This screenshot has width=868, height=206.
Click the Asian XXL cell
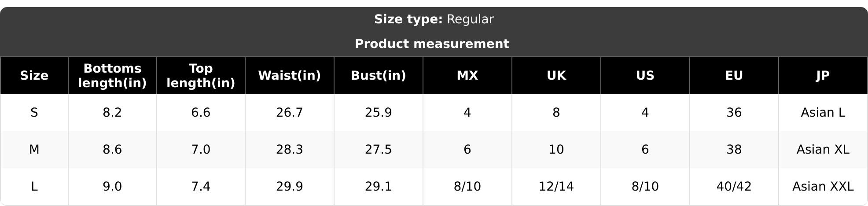[x=823, y=187]
